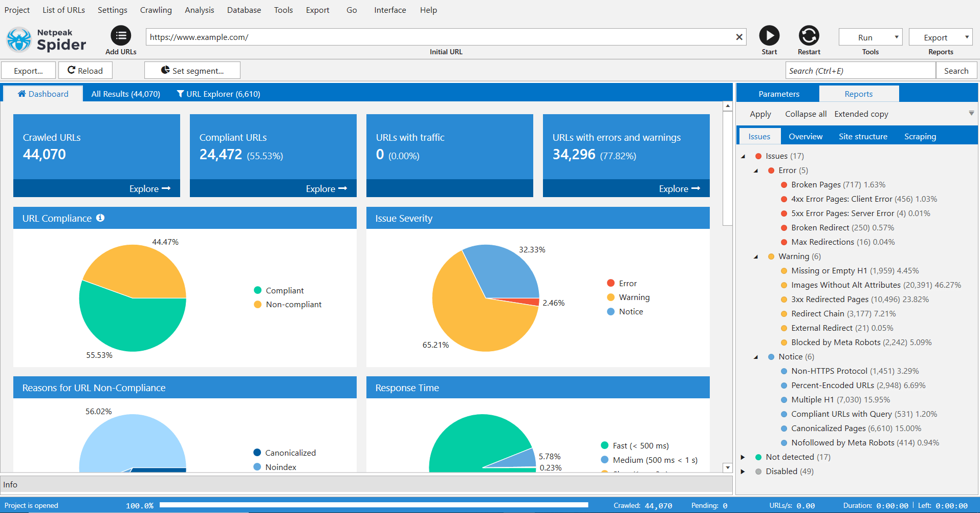The width and height of the screenshot is (980, 513).
Task: Click the crawl progress bar
Action: [374, 505]
